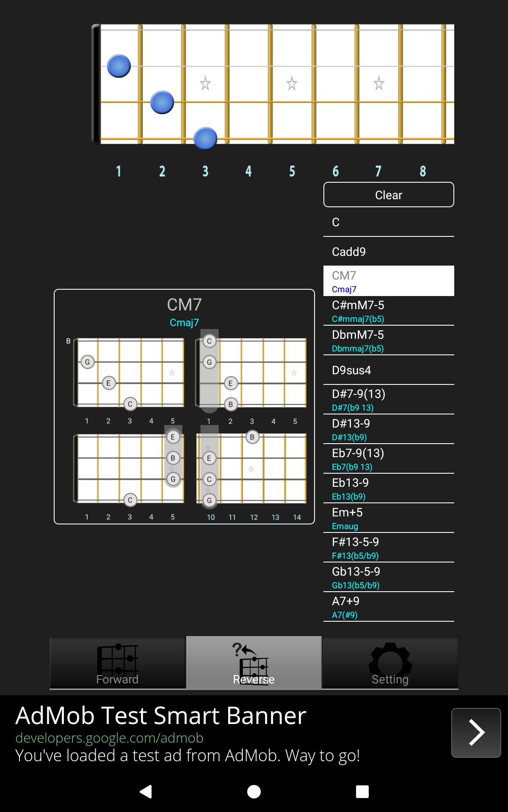Choose the C#mM7-5 chord entry
Image resolution: width=508 pixels, height=812 pixels.
point(389,311)
